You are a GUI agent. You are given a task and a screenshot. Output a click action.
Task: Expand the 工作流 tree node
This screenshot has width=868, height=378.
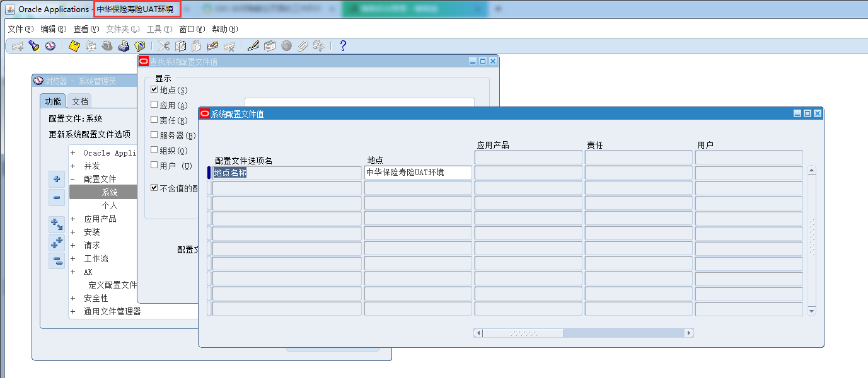coord(72,258)
